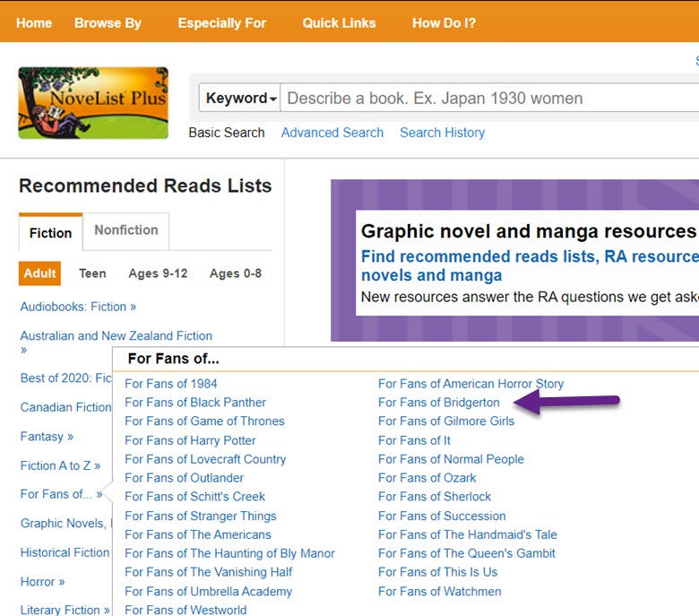Open the Quick Links menu
This screenshot has height=616, width=699.
339,22
